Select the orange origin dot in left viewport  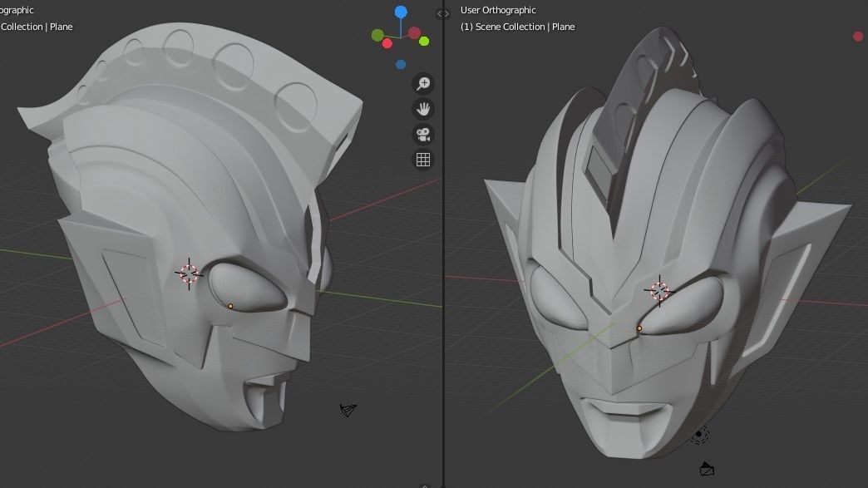point(230,306)
